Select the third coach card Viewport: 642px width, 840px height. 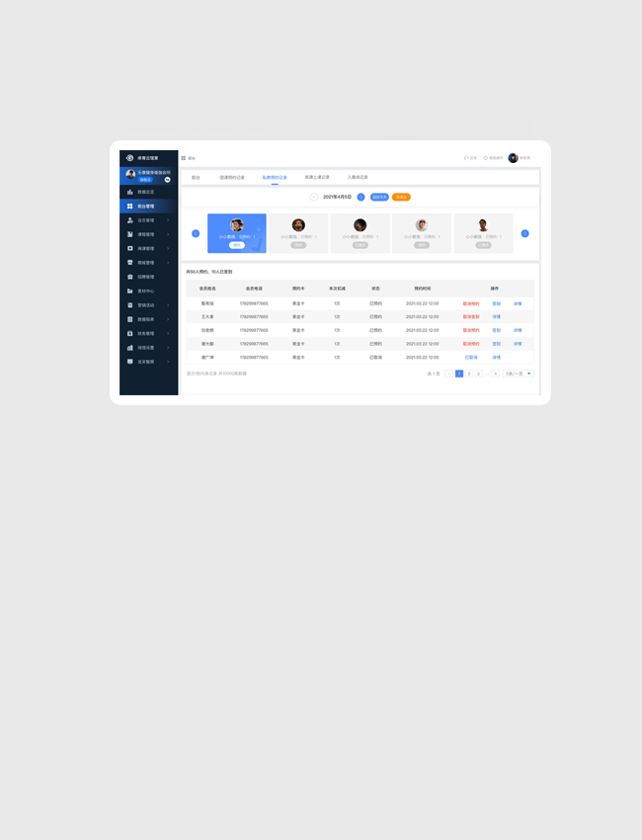tap(361, 233)
